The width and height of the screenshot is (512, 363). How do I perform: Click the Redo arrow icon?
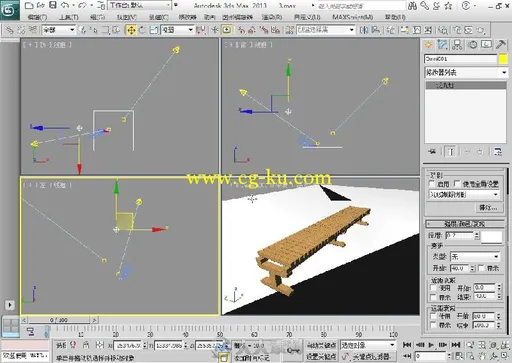(x=82, y=5)
